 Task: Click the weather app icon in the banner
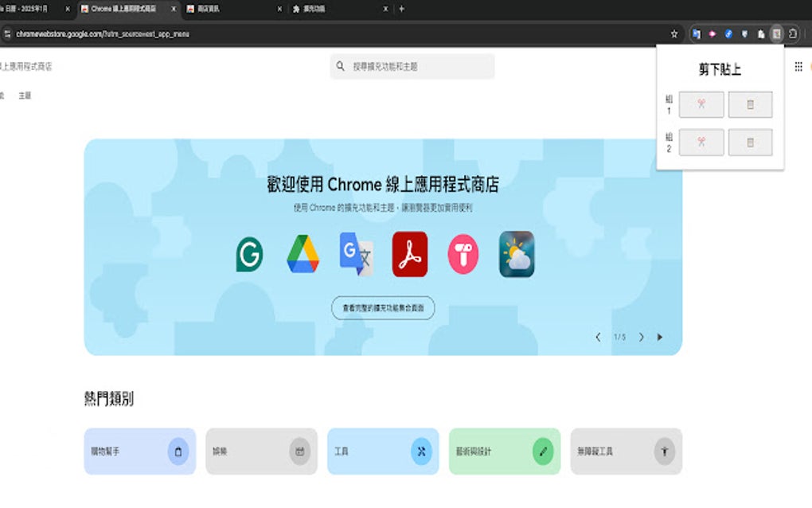(516, 254)
